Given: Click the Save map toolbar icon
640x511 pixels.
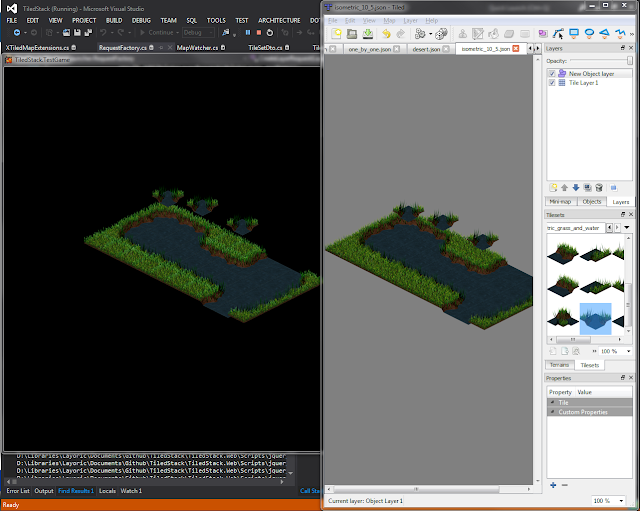Looking at the screenshot, I should [x=366, y=33].
